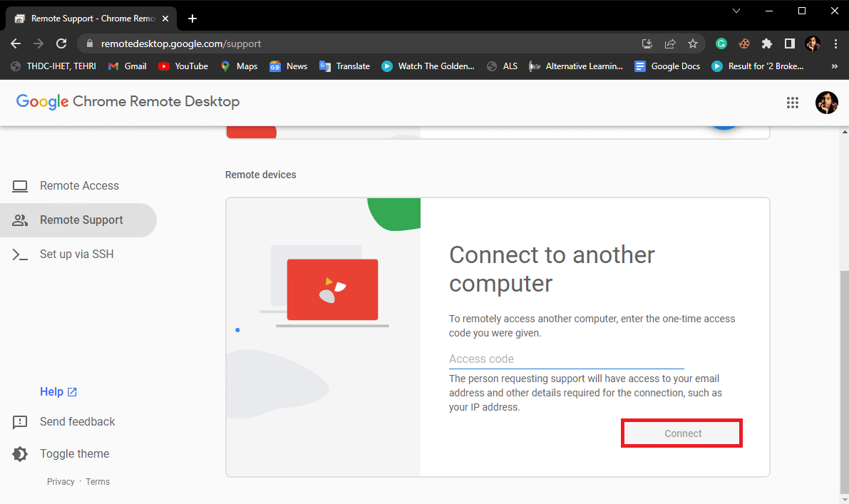Screen dimensions: 849x504
Task: Open the Result for '2 Broke... bookmark
Action: click(758, 66)
